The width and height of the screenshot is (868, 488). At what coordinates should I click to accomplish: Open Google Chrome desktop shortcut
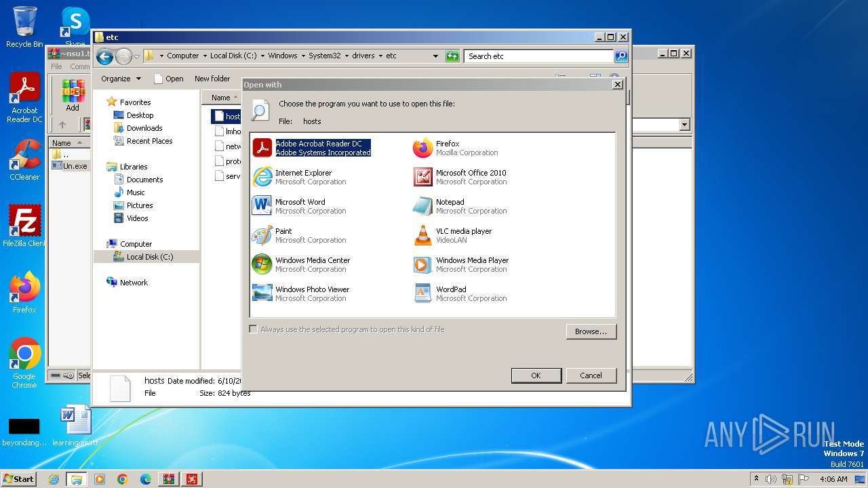(x=24, y=363)
